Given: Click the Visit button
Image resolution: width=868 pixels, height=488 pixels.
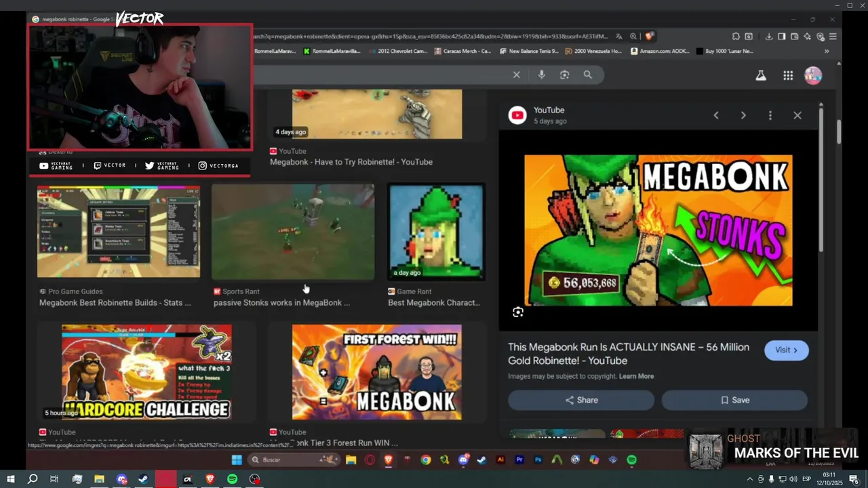Looking at the screenshot, I should pyautogui.click(x=787, y=350).
